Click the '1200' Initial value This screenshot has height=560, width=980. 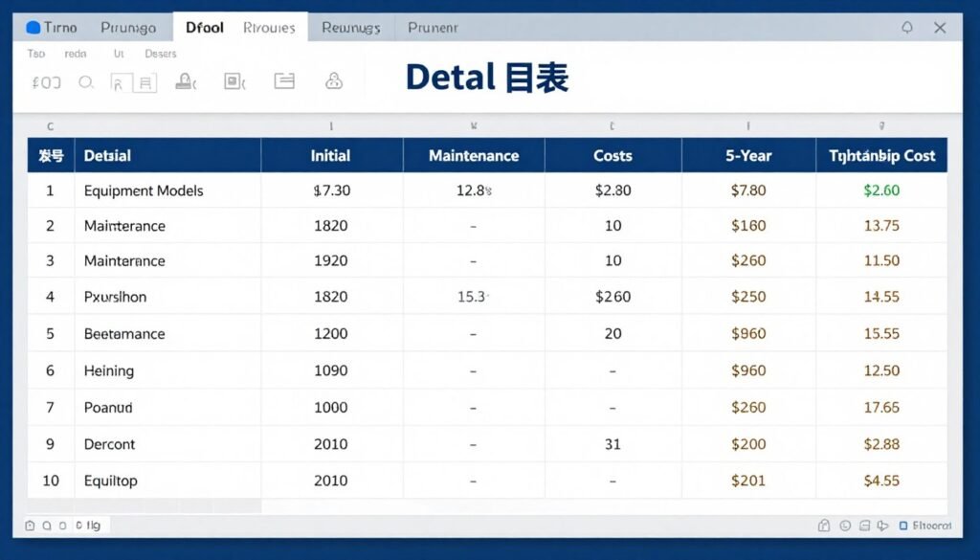(x=330, y=334)
